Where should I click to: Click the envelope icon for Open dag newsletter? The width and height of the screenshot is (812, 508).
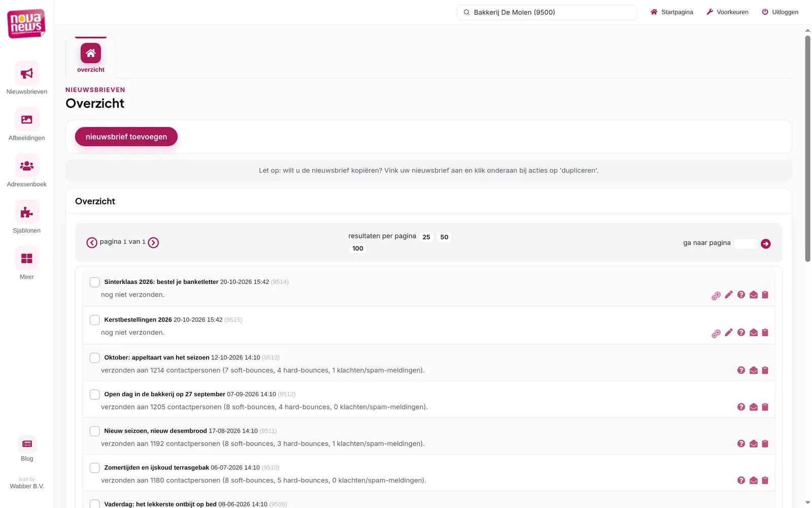pos(754,407)
